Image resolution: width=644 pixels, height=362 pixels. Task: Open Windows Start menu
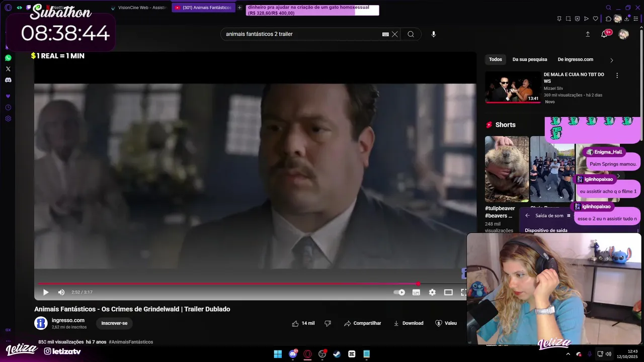coord(278,354)
